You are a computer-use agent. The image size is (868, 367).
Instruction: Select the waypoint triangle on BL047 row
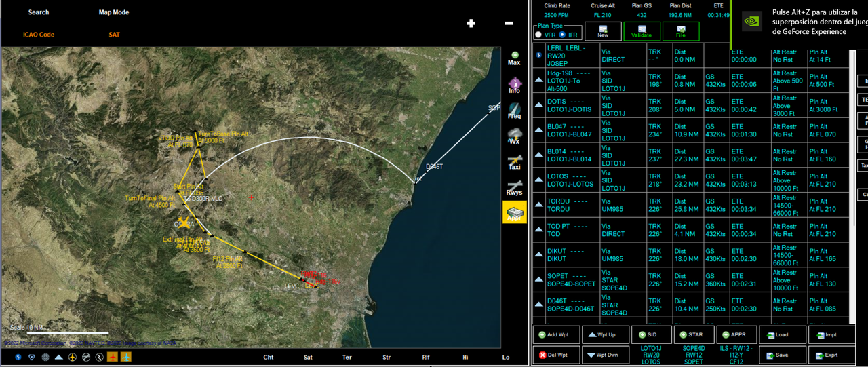coord(539,130)
